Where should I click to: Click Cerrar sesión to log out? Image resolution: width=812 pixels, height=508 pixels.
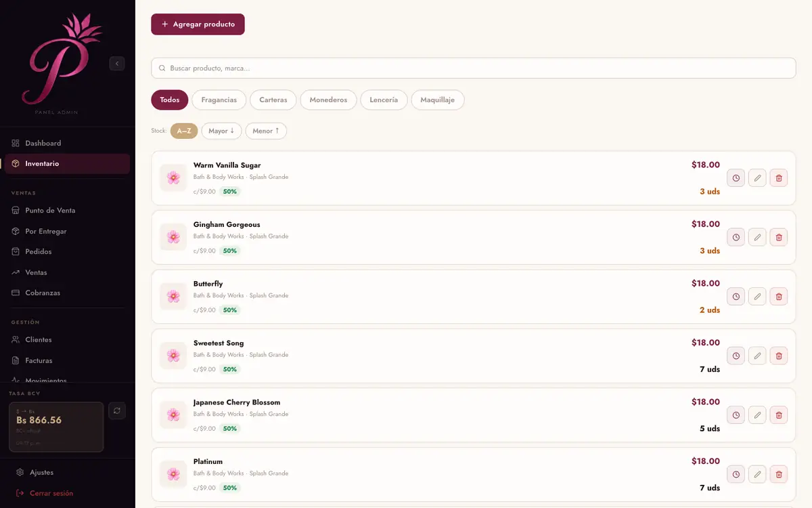point(67,493)
